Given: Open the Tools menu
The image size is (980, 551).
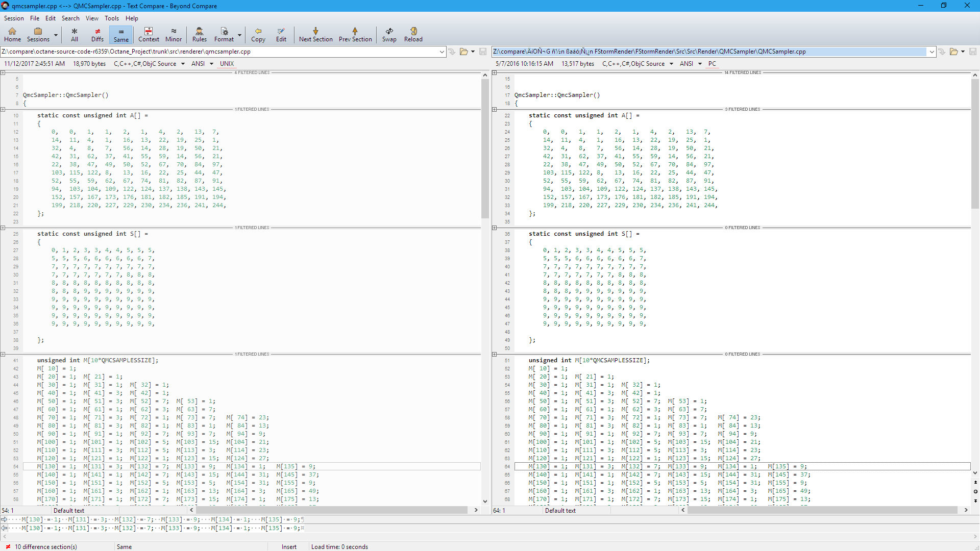Looking at the screenshot, I should [x=111, y=18].
